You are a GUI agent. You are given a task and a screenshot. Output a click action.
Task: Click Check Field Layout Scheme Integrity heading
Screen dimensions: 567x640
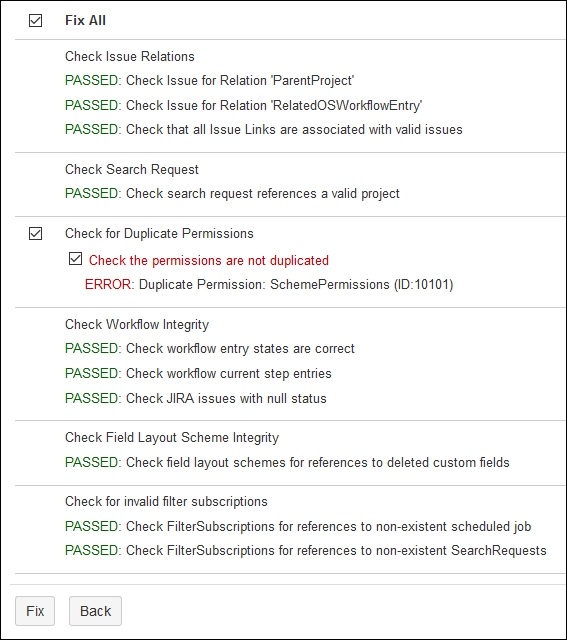[172, 438]
